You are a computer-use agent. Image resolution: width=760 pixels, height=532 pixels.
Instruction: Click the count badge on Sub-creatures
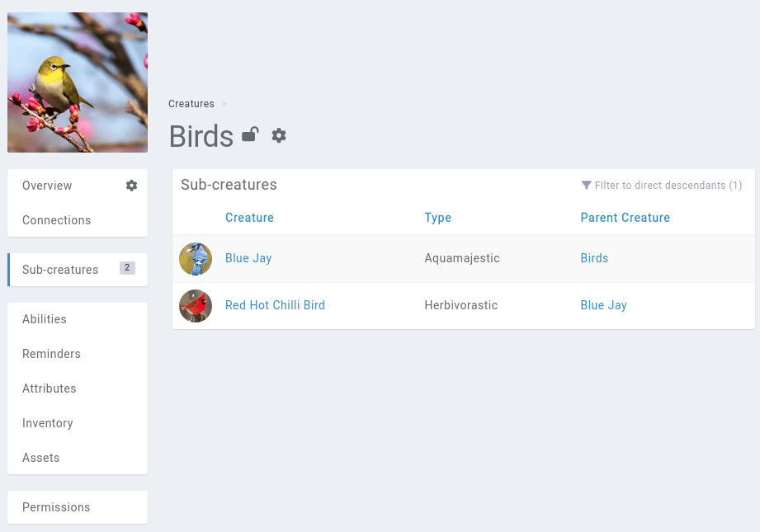[x=127, y=269]
